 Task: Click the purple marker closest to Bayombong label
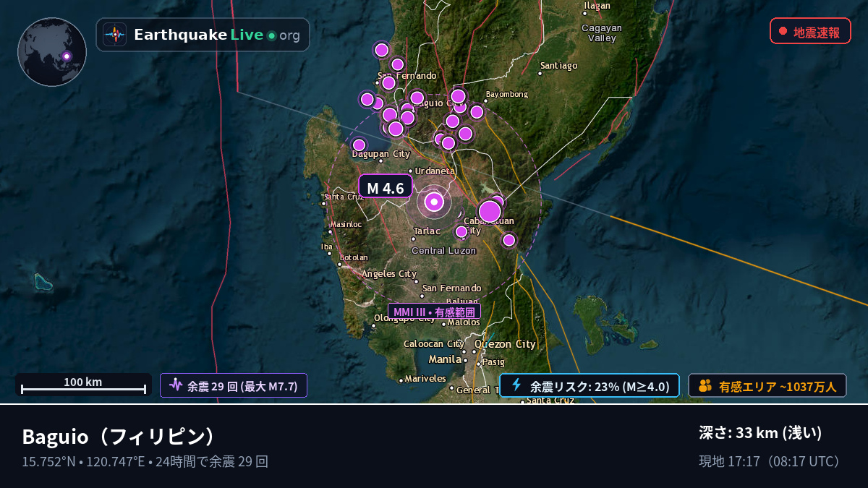[477, 111]
